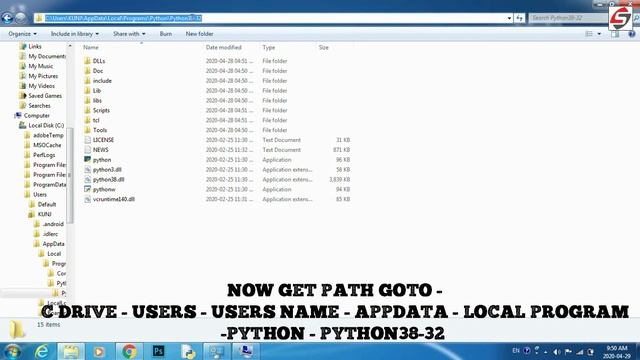Select the libs folder icon
The height and width of the screenshot is (360, 640).
[87, 100]
